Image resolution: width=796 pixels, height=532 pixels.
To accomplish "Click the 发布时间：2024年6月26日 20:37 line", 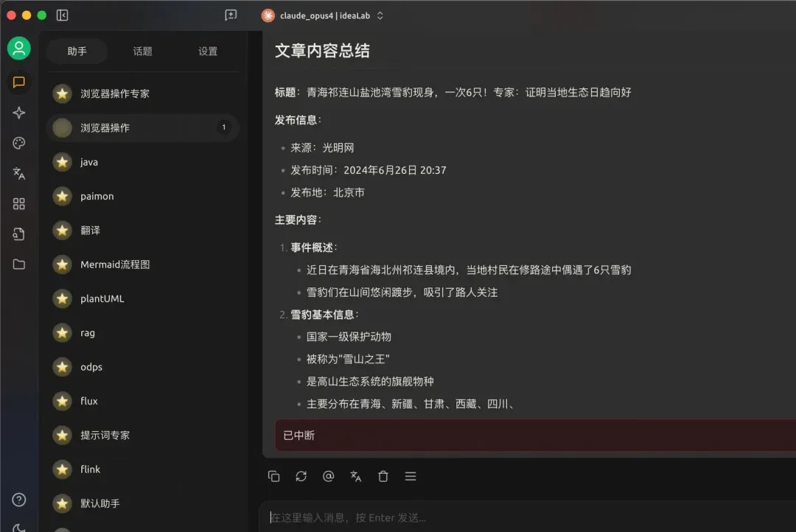I will [369, 170].
